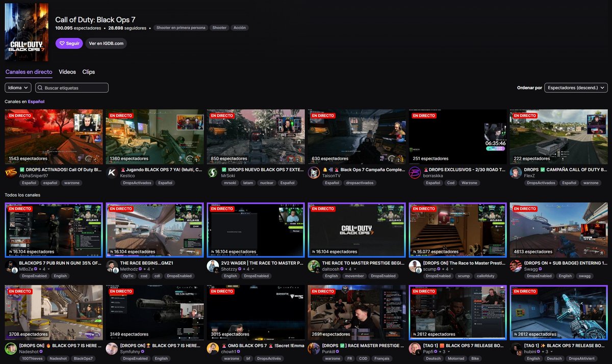The height and width of the screenshot is (364, 612).
Task: Open borraskka's stream thumbnail with 251 viewers
Action: coord(457,137)
